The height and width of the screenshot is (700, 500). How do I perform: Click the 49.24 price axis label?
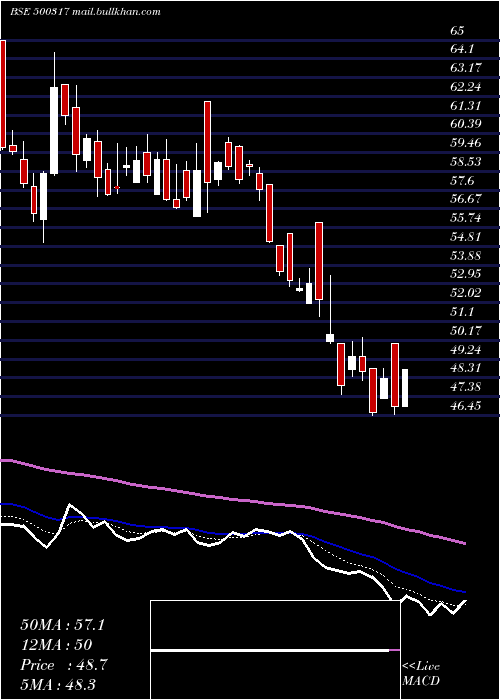point(465,350)
